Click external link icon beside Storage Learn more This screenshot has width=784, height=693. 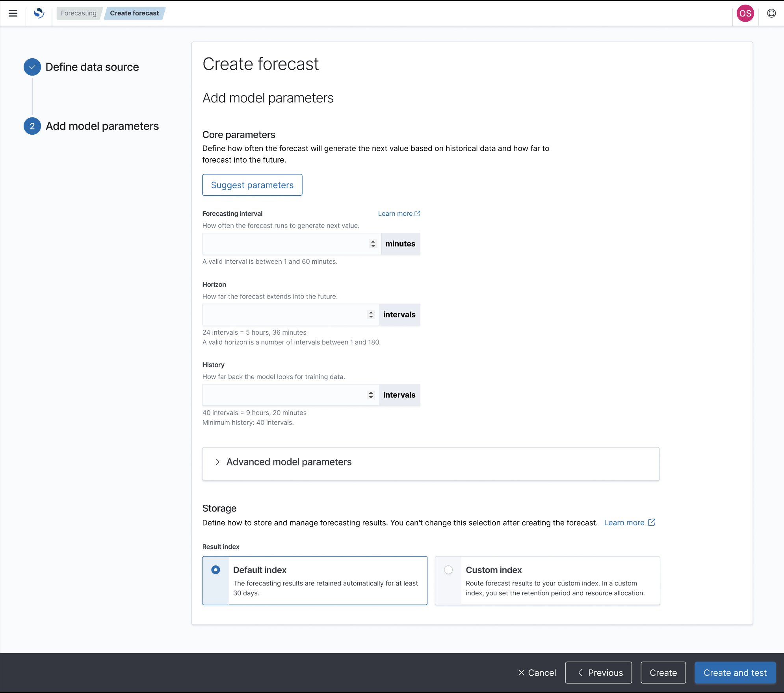pyautogui.click(x=652, y=523)
